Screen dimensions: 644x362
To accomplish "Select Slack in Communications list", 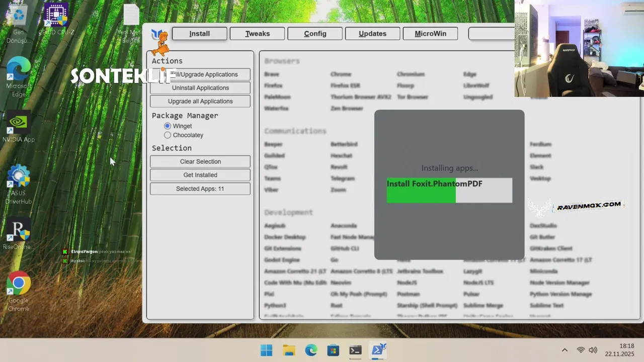I will [x=537, y=167].
